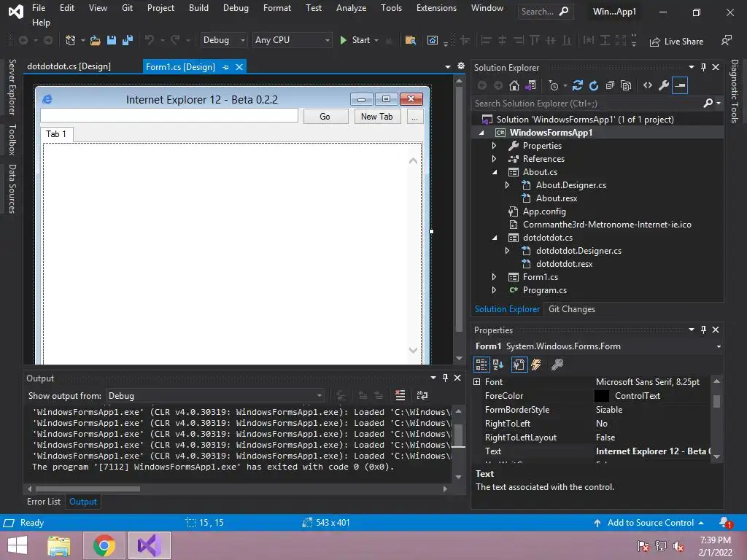The width and height of the screenshot is (747, 560).
Task: Open the Toolbox side panel
Action: (x=12, y=139)
